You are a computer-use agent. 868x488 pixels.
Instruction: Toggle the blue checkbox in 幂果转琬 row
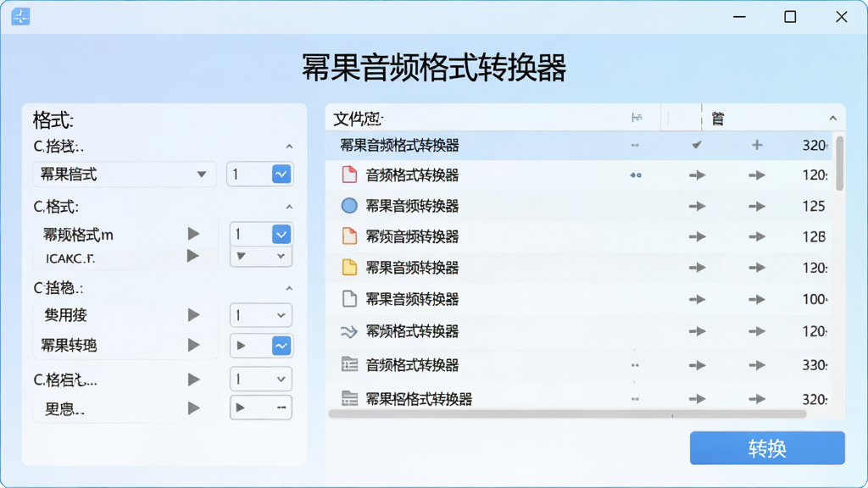pos(281,346)
